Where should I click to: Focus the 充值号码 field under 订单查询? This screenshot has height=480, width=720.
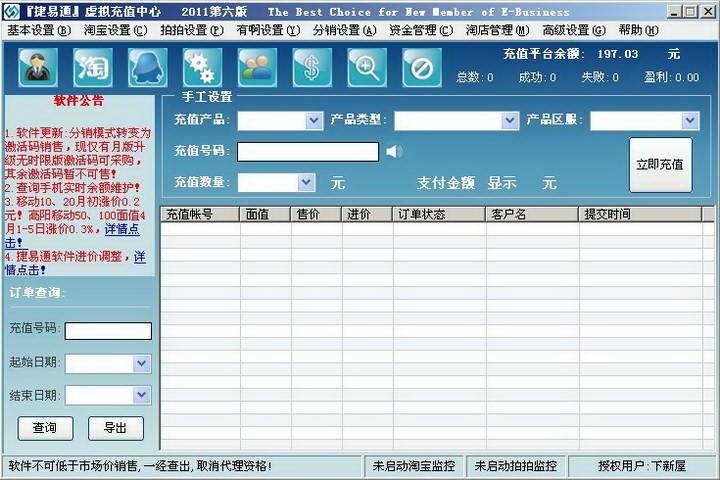click(x=108, y=331)
